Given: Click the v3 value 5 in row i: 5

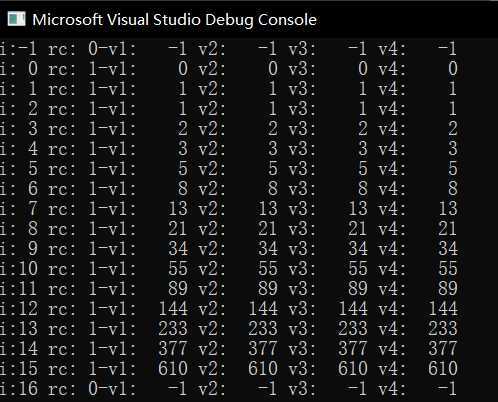Looking at the screenshot, I should tap(363, 169).
